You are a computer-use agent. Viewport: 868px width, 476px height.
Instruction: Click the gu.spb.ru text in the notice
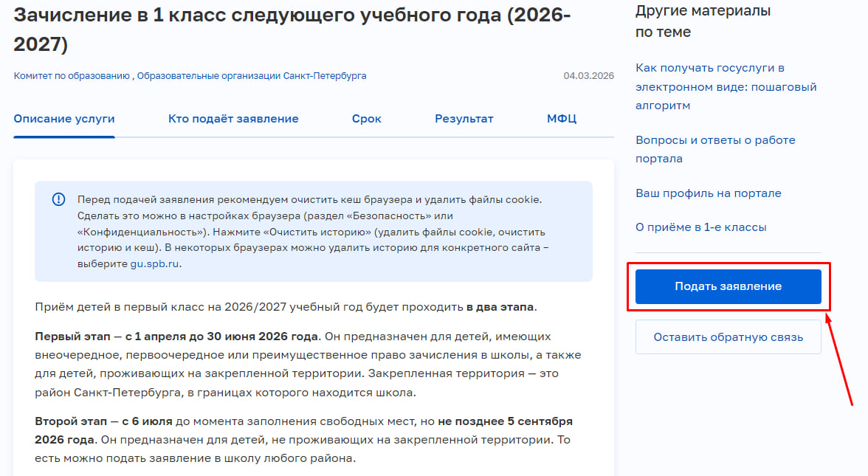pyautogui.click(x=154, y=263)
